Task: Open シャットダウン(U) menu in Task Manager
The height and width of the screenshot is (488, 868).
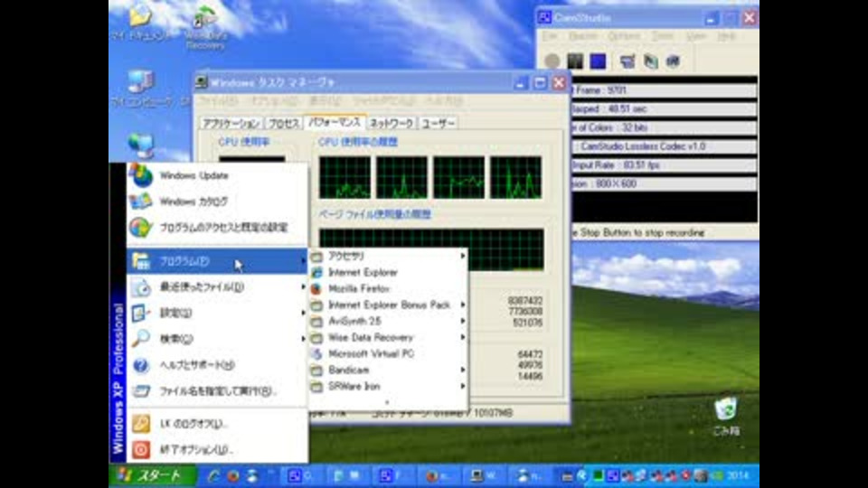Action: pos(383,101)
